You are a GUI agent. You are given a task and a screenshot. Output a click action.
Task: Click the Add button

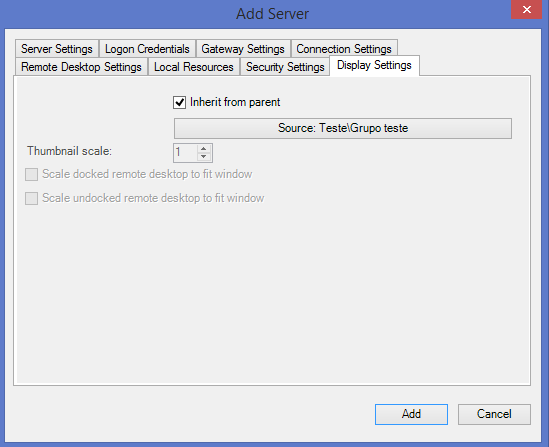pos(411,414)
